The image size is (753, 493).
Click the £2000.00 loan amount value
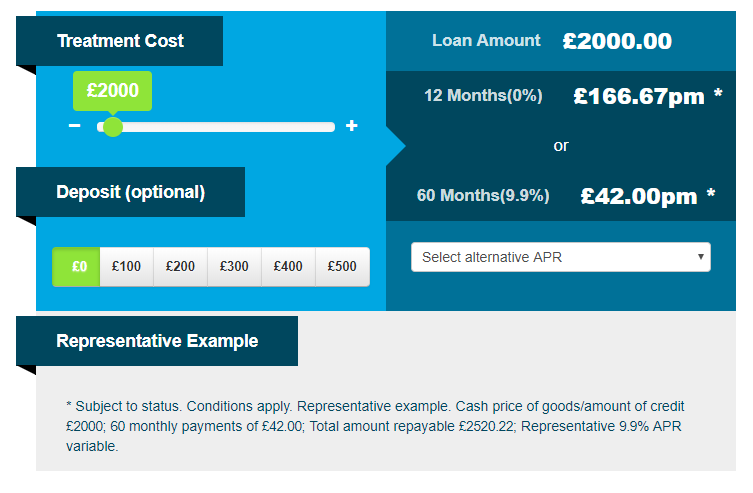(x=617, y=41)
